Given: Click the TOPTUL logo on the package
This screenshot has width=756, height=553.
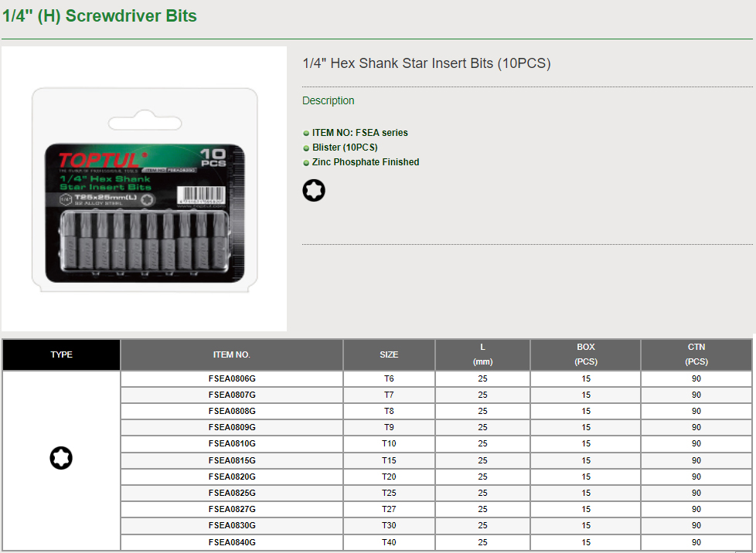Looking at the screenshot, I should (x=99, y=160).
